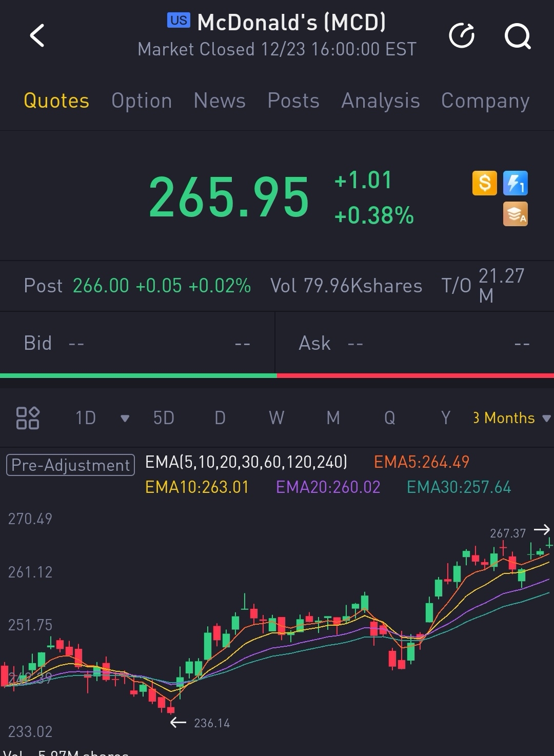The image size is (554, 756).
Task: Tap the green bid side of ratio bar
Action: point(138,376)
